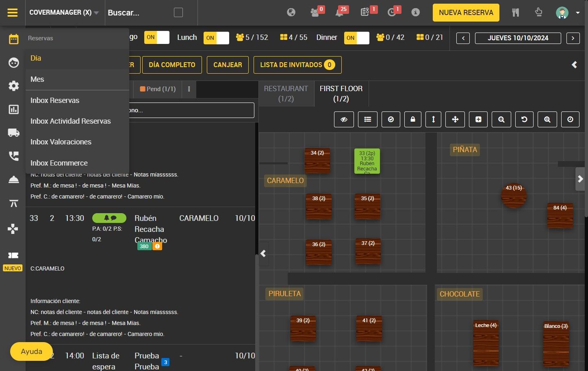Click the reset rotation arrow icon
The width and height of the screenshot is (588, 371).
coord(524,120)
